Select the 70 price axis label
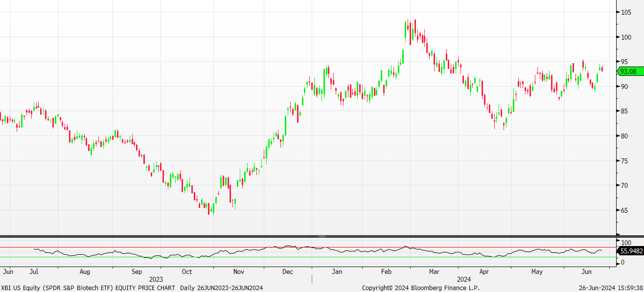This screenshot has width=644, height=292. coord(624,185)
